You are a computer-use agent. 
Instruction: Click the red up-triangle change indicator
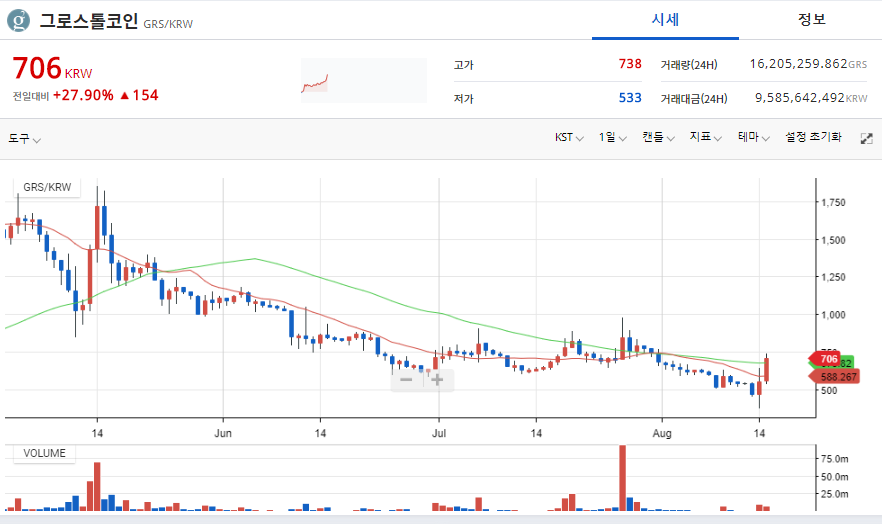pyautogui.click(x=125, y=95)
